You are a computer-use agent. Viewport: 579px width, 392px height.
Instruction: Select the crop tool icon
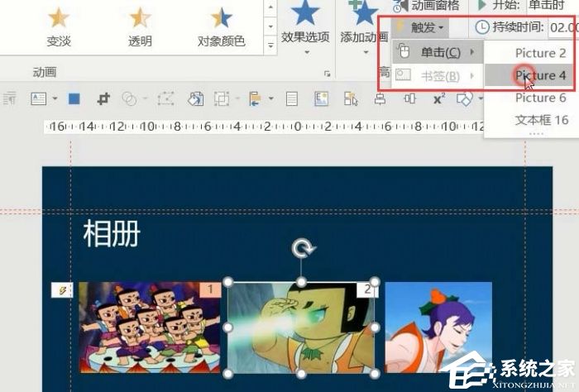(103, 99)
